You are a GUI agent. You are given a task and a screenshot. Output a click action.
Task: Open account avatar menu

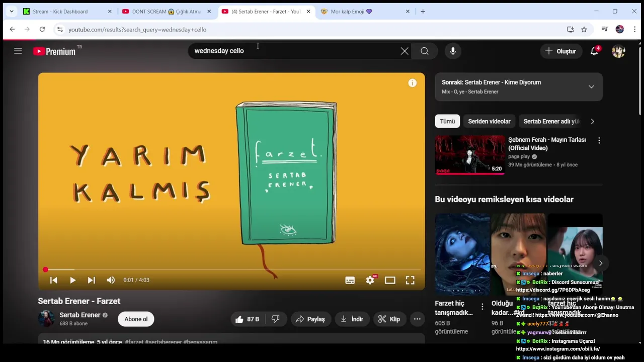tap(618, 51)
